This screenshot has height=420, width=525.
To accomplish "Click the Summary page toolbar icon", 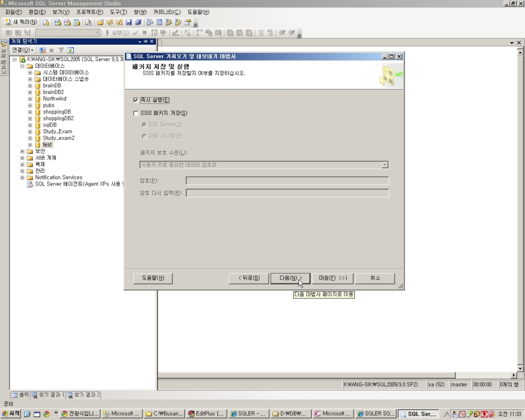I will pos(159,23).
